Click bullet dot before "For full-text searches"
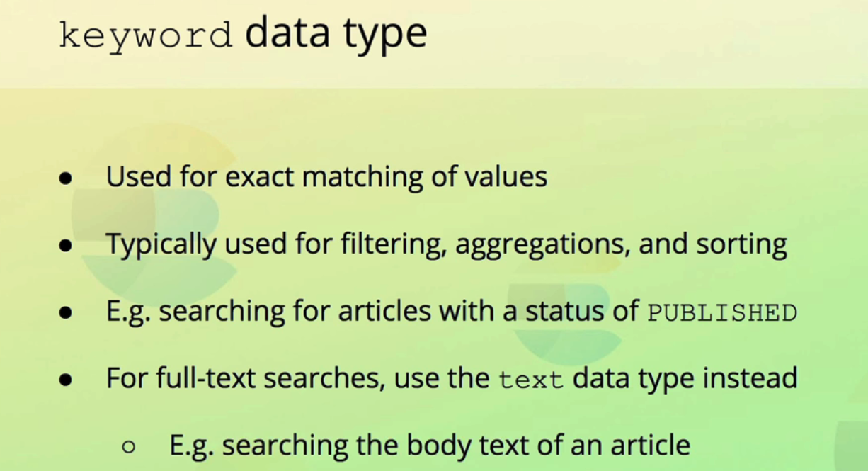The width and height of the screenshot is (868, 471). click(66, 381)
